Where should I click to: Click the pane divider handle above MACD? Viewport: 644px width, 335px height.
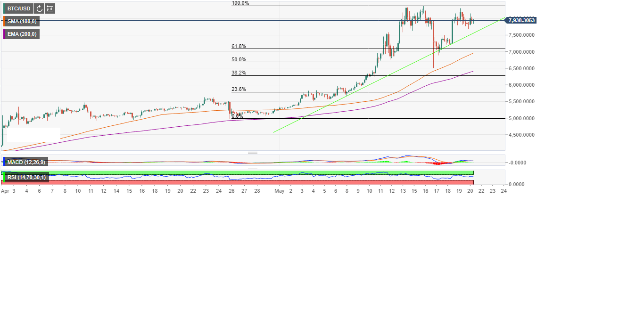253,153
